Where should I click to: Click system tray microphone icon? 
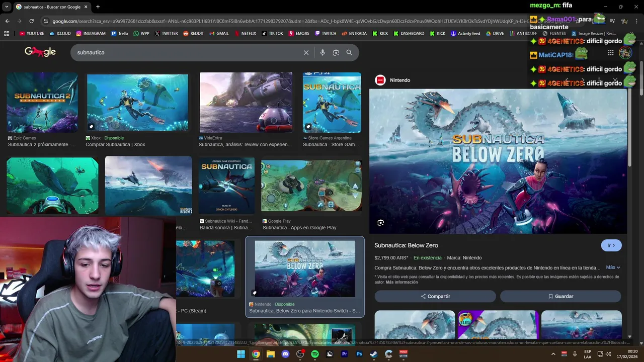click(x=575, y=354)
